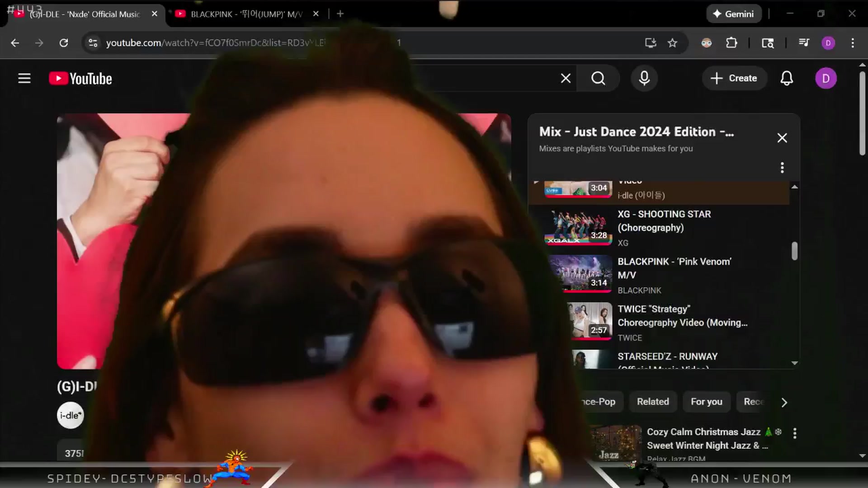Open Chrome three-dot menu
This screenshot has width=868, height=488.
pyautogui.click(x=853, y=43)
